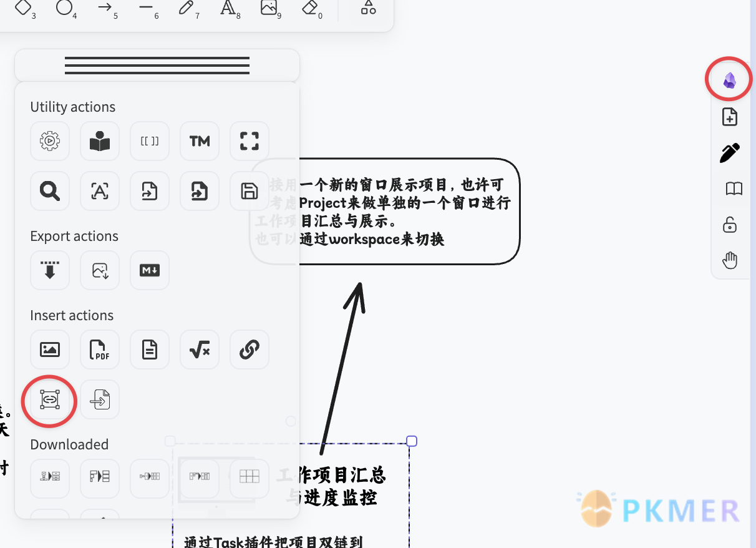Click the insert link chain icon

250,350
